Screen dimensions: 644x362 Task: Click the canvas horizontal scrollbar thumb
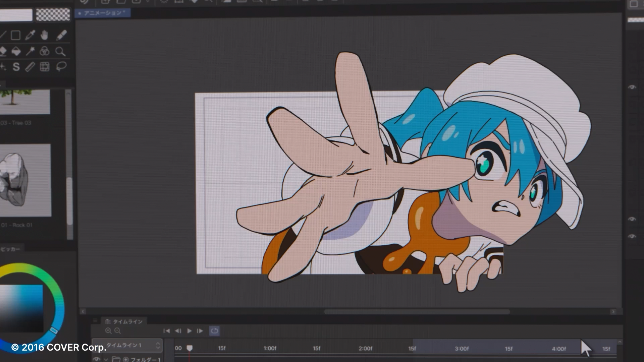coord(417,311)
